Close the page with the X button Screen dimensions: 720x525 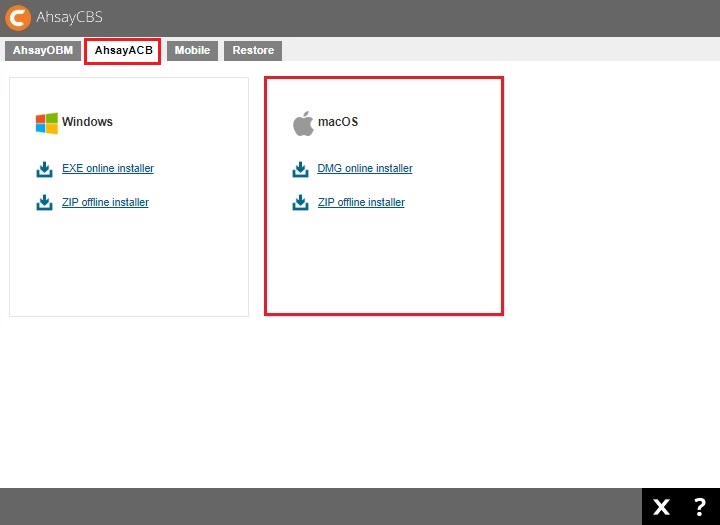click(661, 507)
